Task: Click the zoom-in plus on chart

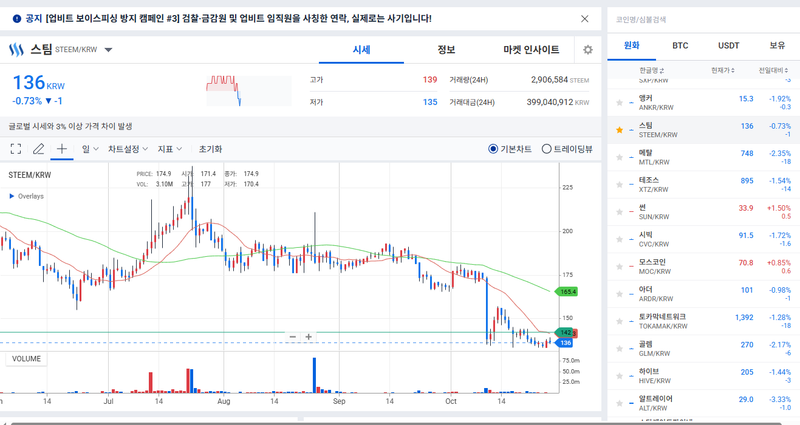Action: pos(309,337)
